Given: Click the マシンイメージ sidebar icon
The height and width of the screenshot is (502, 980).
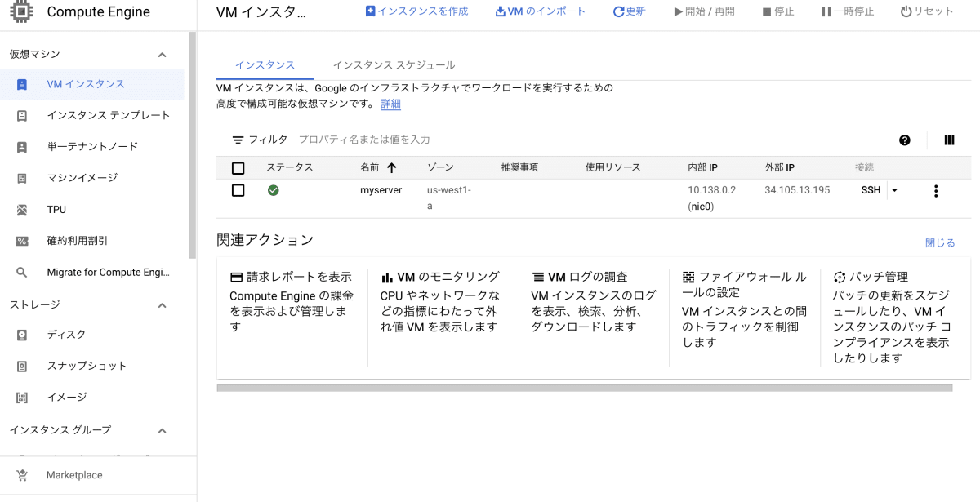Looking at the screenshot, I should [x=22, y=178].
